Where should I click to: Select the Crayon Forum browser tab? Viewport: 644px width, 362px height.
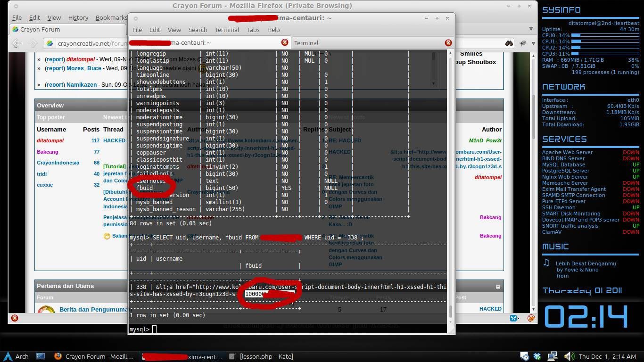(x=68, y=29)
